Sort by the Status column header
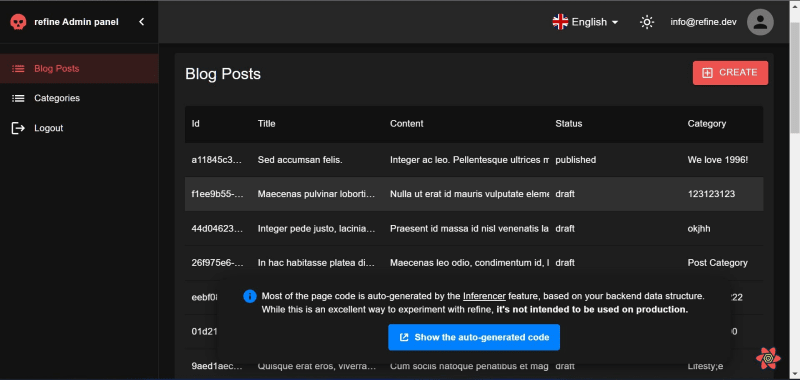The height and width of the screenshot is (380, 800). (568, 123)
